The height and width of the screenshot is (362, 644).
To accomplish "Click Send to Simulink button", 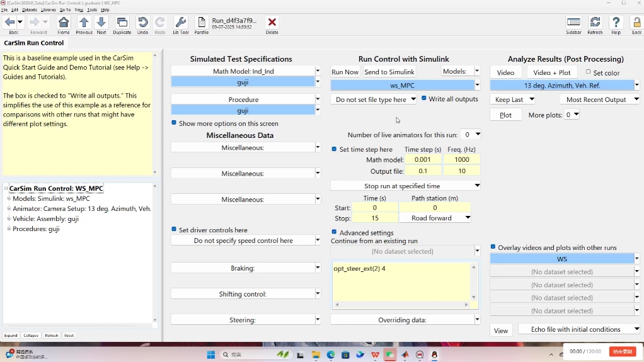I will pos(389,72).
